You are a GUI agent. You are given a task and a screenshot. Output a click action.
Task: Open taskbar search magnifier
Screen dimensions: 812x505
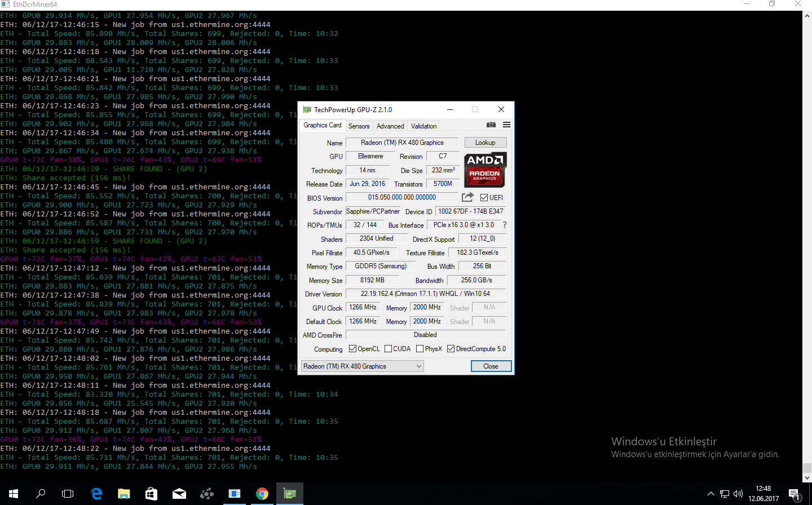[41, 494]
